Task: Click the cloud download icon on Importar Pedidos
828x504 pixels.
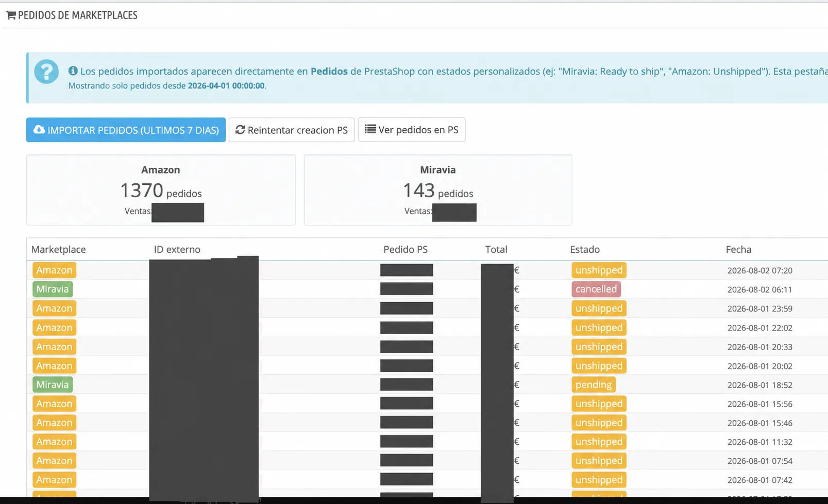Action: tap(39, 130)
